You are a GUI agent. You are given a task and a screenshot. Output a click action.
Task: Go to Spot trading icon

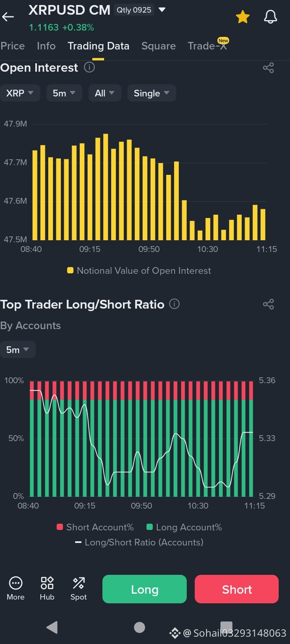coord(78,583)
